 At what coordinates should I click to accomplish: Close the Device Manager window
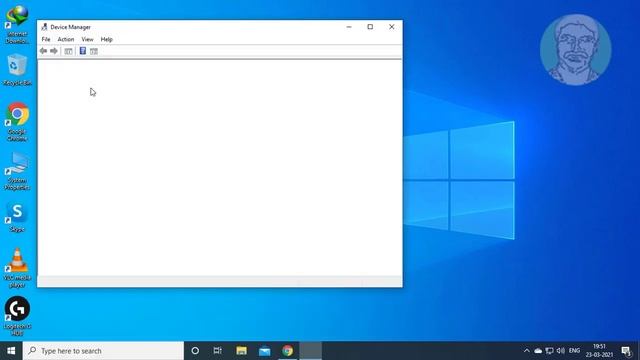pyautogui.click(x=391, y=27)
